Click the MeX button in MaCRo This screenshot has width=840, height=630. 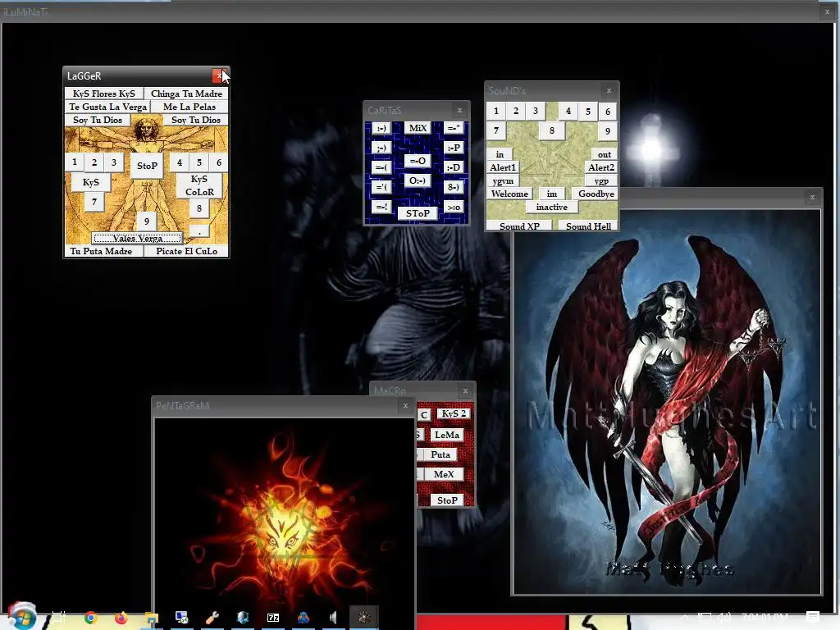[444, 474]
